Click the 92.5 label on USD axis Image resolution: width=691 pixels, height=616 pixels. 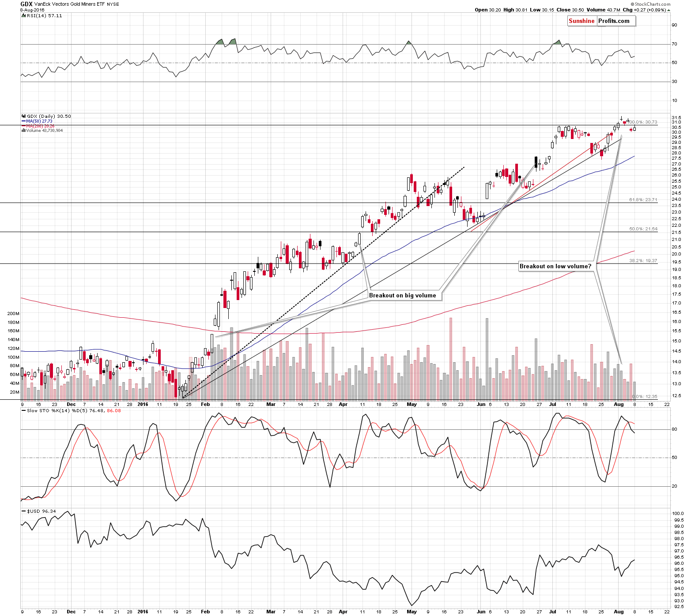tap(676, 607)
